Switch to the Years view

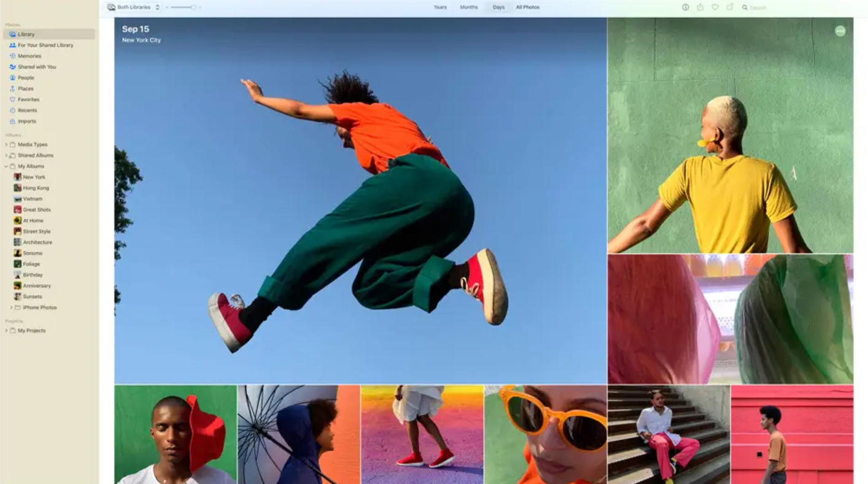[440, 7]
